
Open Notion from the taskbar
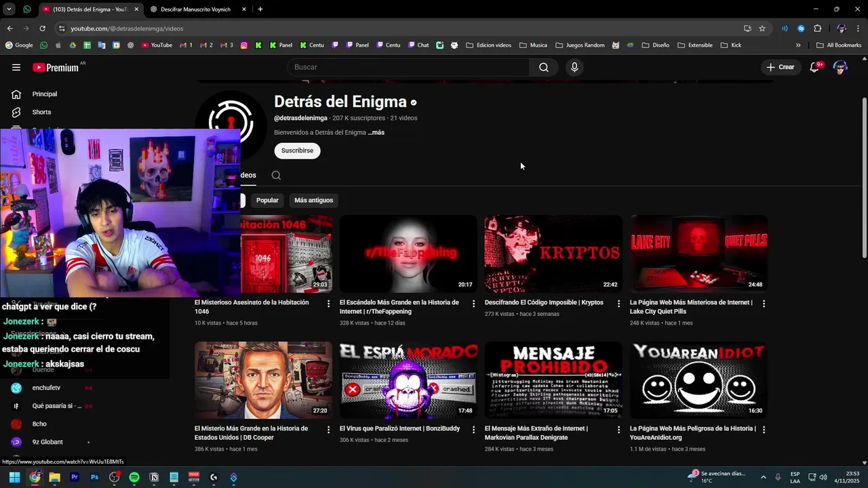(154, 477)
